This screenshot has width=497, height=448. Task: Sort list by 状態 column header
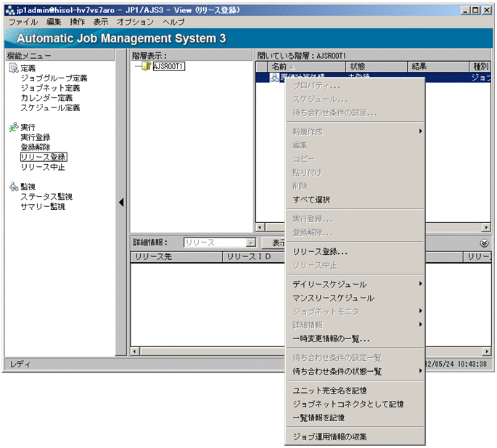coord(377,67)
